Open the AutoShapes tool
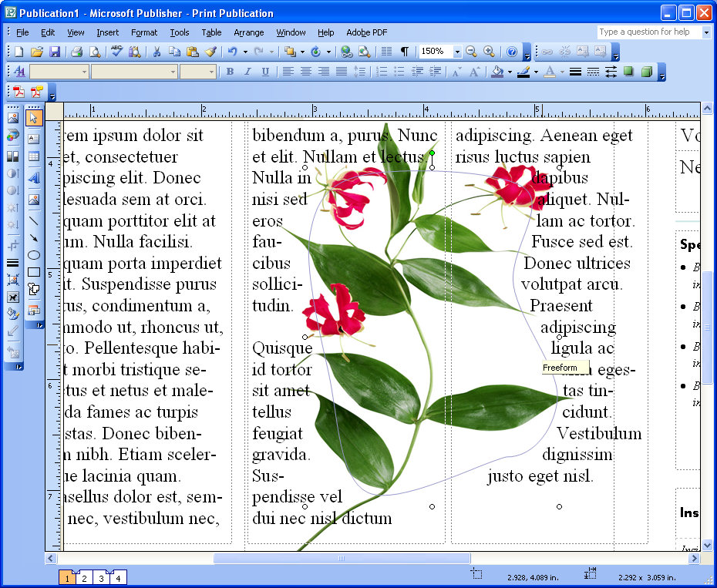Screen dimensions: 717x588 34,289
